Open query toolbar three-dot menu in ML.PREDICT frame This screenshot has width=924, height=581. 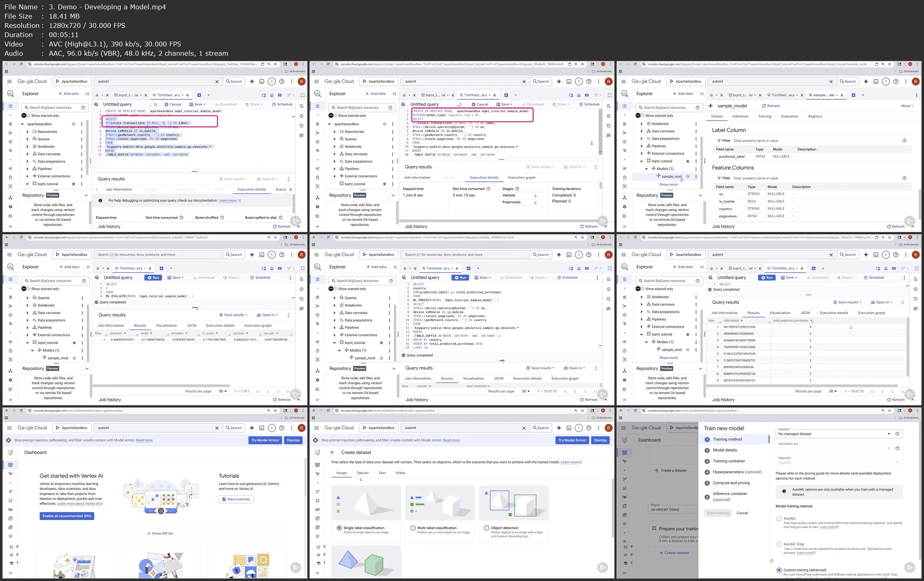[x=597, y=278]
